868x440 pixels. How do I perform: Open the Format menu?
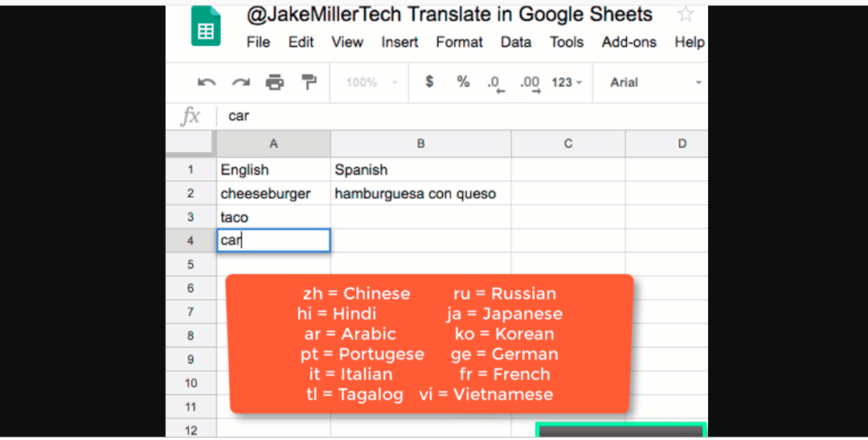460,42
